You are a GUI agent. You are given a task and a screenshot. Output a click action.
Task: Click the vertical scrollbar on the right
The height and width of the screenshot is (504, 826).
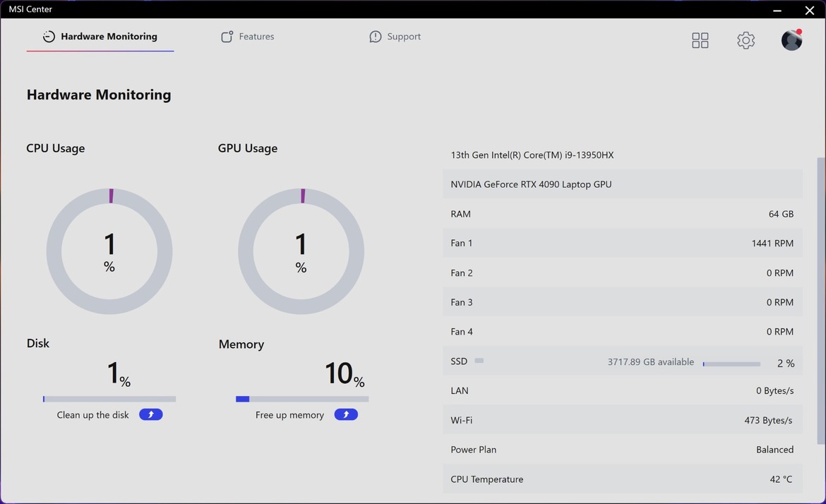coord(821,300)
